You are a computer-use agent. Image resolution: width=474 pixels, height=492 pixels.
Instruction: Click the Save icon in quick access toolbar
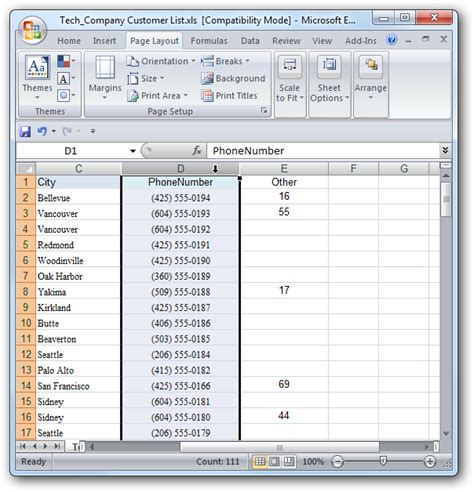[x=25, y=131]
